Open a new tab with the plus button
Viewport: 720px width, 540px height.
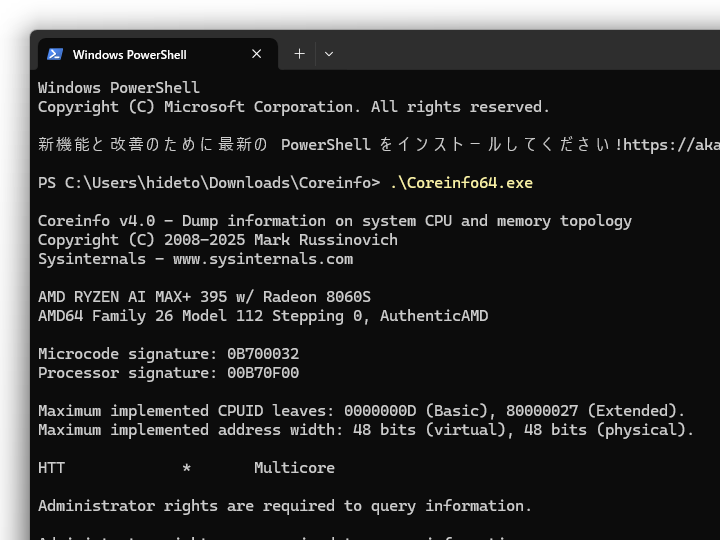coord(299,54)
